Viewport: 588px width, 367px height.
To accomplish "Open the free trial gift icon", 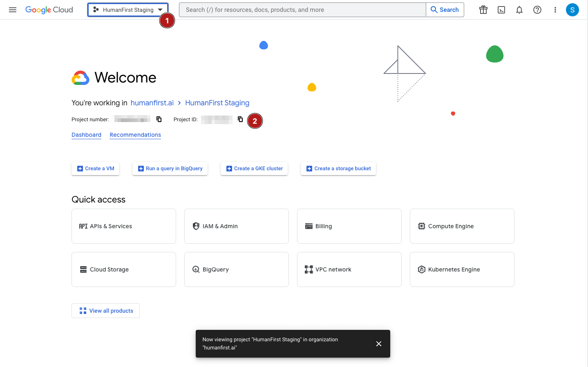I will pos(483,10).
